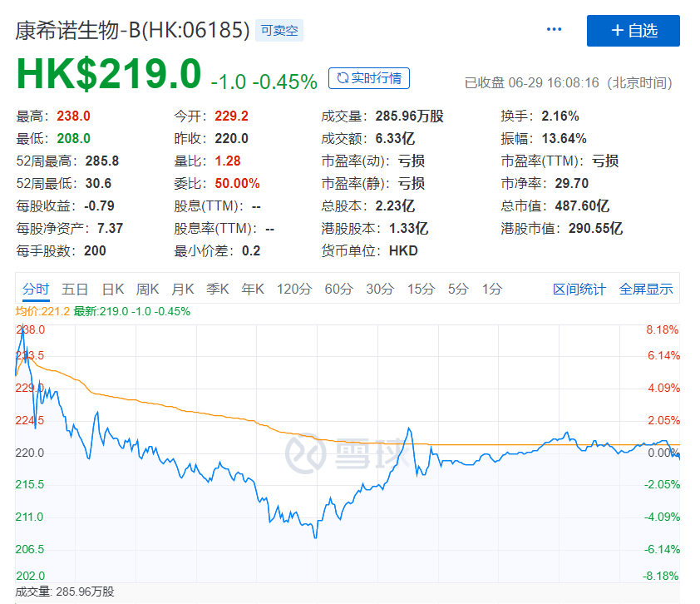
Task: Click 全屏显示 to view chart fullscreen
Action: 646,290
